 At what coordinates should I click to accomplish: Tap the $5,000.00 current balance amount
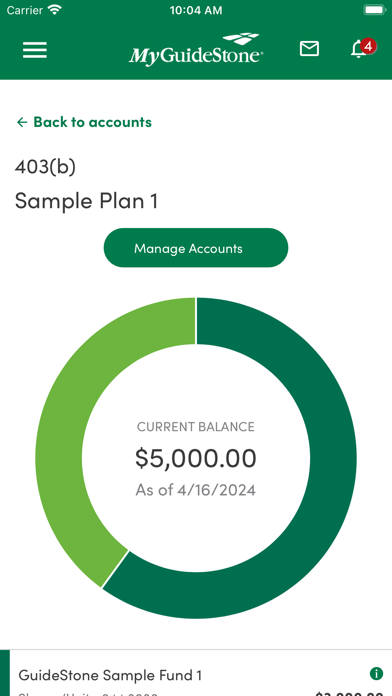tap(196, 459)
